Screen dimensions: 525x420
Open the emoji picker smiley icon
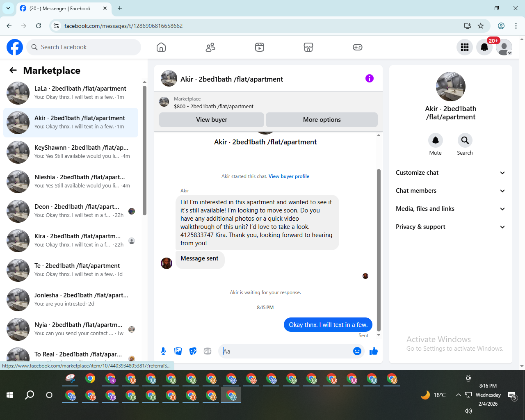(x=357, y=351)
